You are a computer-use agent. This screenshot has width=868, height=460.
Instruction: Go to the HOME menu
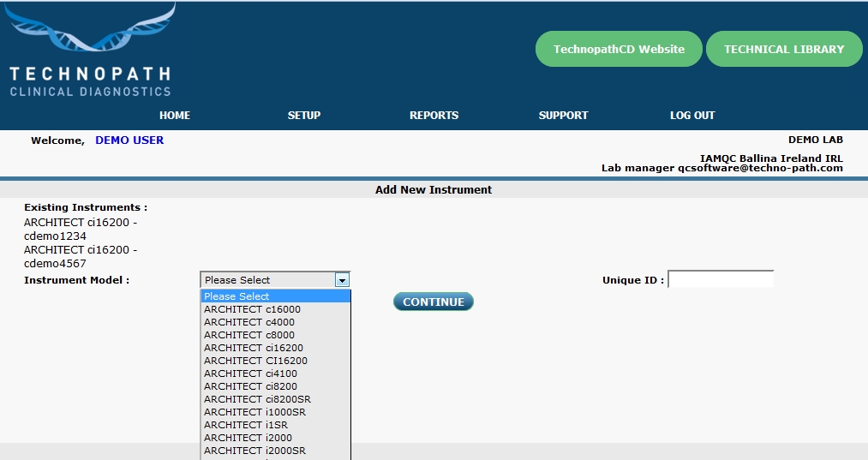(x=175, y=115)
